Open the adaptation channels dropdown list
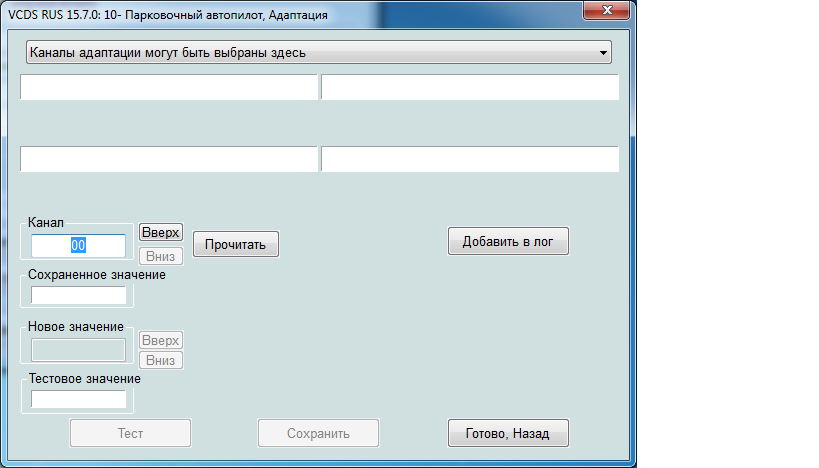This screenshot has height=468, width=819. point(316,52)
